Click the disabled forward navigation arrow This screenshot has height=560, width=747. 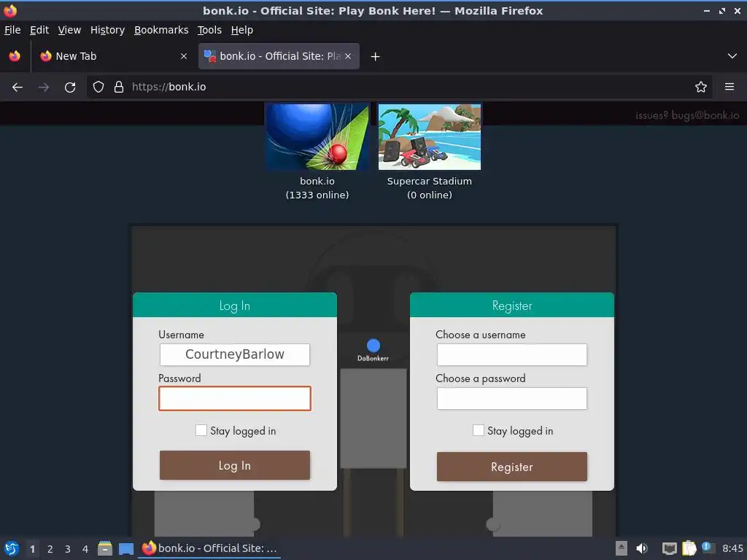tap(44, 87)
